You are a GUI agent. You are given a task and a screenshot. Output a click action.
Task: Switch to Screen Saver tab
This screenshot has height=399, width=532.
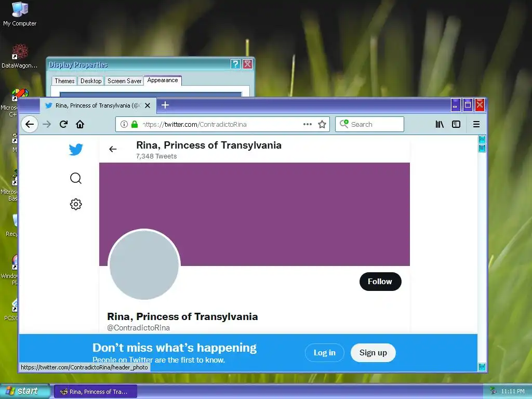(124, 81)
